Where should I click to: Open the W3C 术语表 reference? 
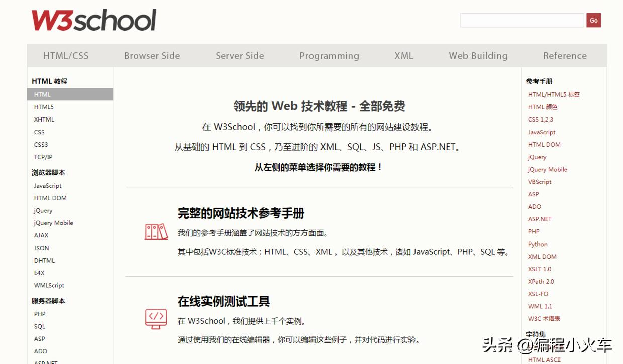[x=545, y=319]
